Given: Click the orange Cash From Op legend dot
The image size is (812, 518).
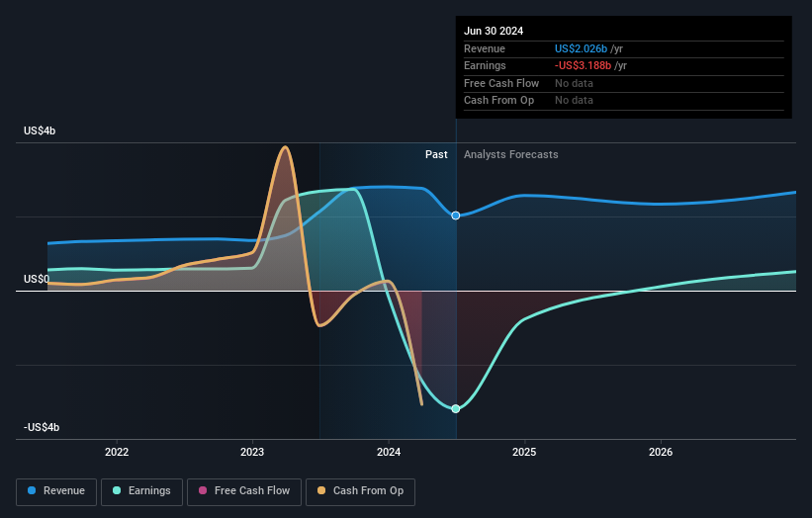Looking at the screenshot, I should coord(321,490).
